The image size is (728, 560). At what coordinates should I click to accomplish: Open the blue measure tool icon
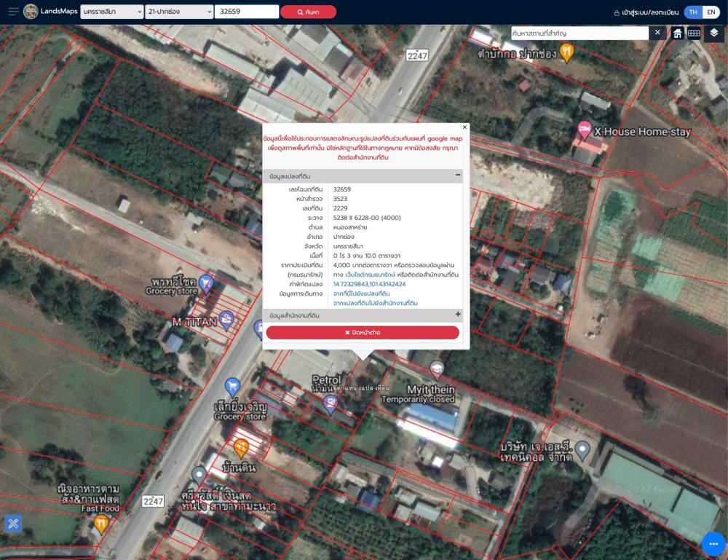click(13, 524)
